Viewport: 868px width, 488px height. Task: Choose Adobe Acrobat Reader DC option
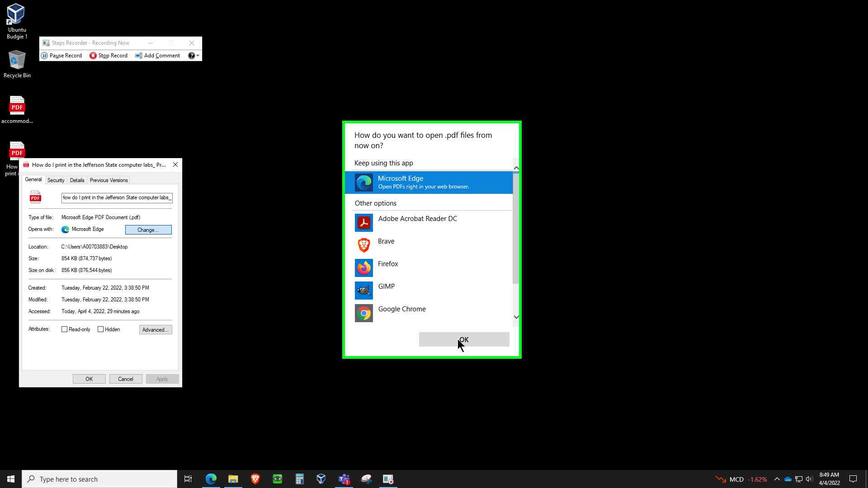click(429, 222)
